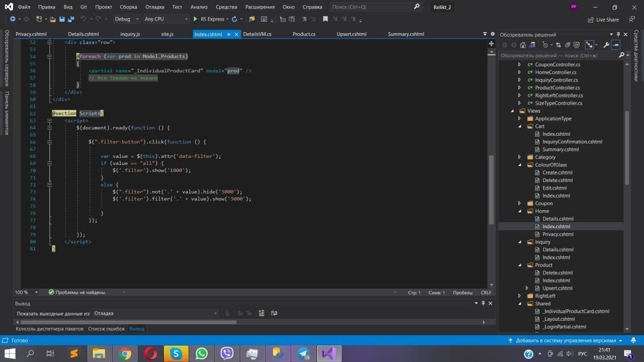Open Skype from taskbar
The image size is (644, 362).
(176, 353)
